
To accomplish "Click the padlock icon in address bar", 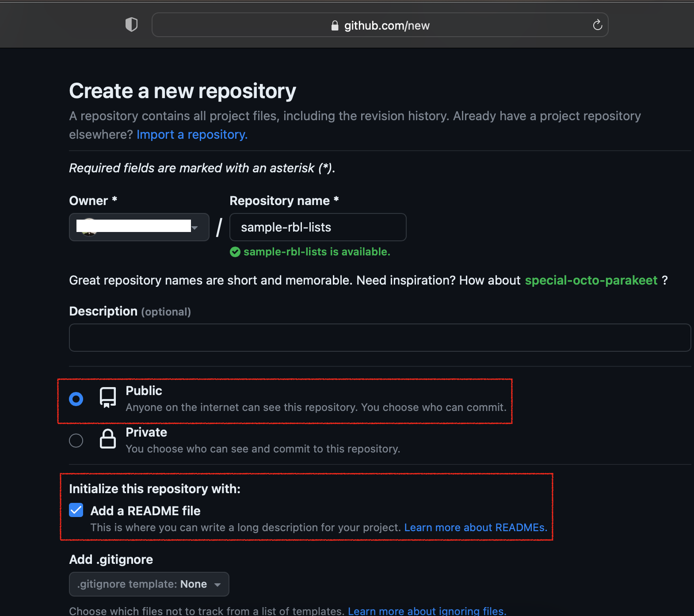I will (335, 26).
